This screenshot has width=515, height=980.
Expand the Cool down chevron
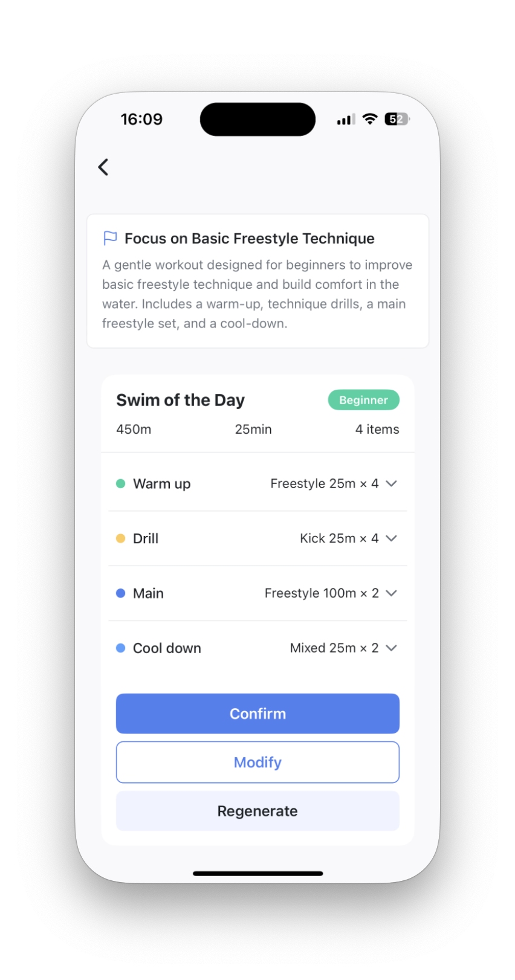click(x=392, y=648)
